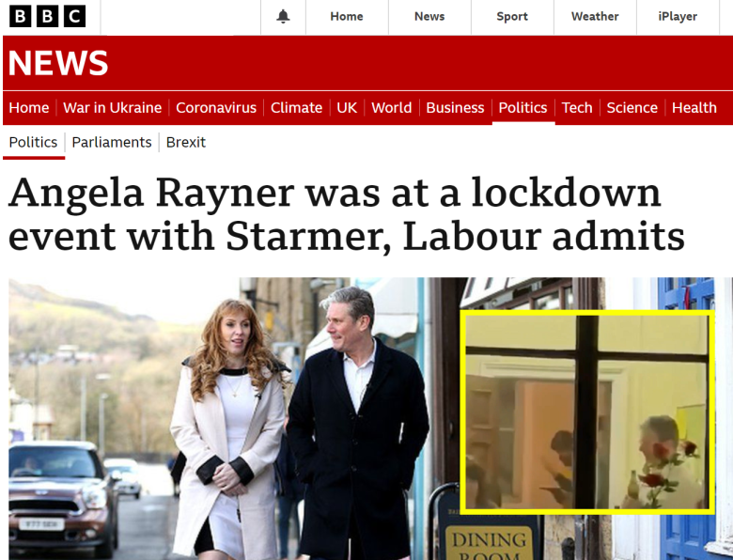Open Weather in the top bar
The width and height of the screenshot is (733, 560).
tap(595, 16)
